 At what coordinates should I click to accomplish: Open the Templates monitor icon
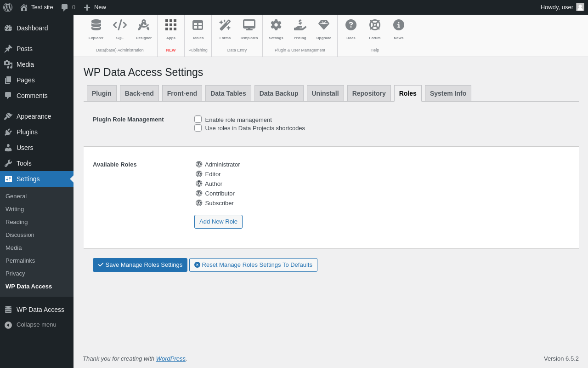pyautogui.click(x=249, y=25)
